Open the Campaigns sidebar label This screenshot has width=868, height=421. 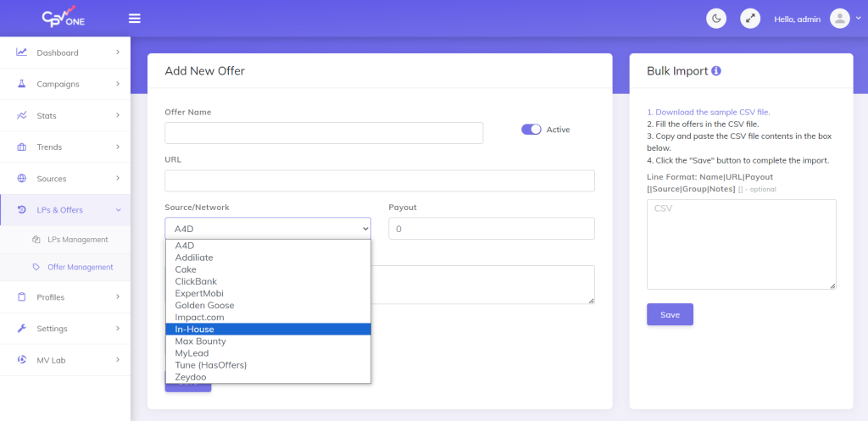click(x=58, y=85)
